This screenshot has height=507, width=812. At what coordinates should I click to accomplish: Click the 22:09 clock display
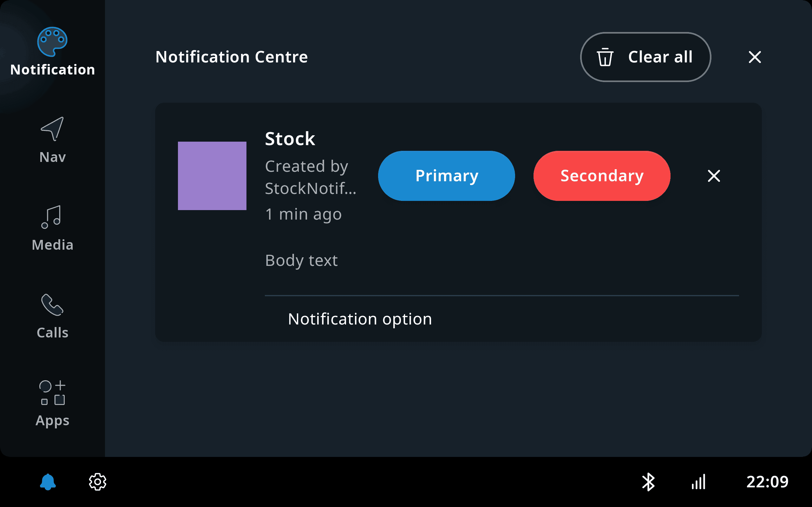[767, 482]
